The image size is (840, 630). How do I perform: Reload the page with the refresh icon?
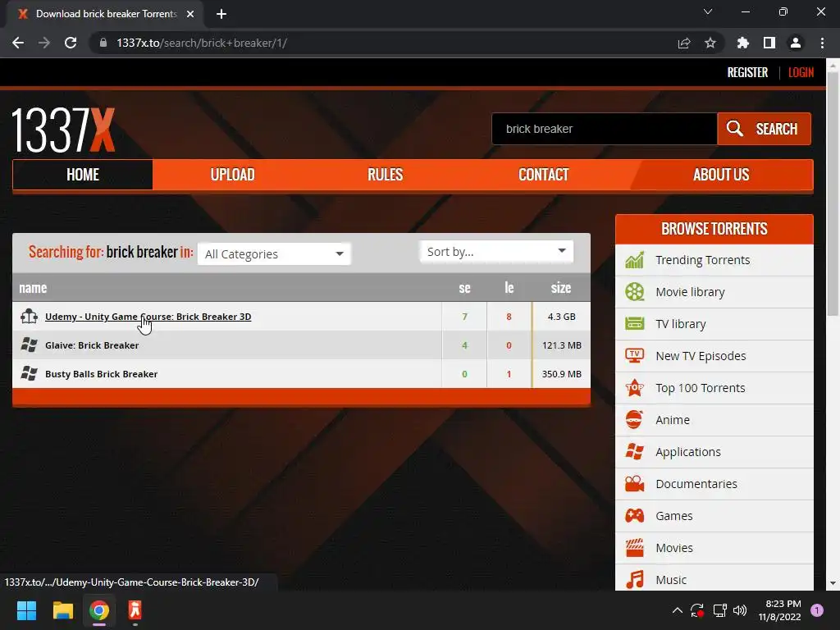tap(71, 43)
